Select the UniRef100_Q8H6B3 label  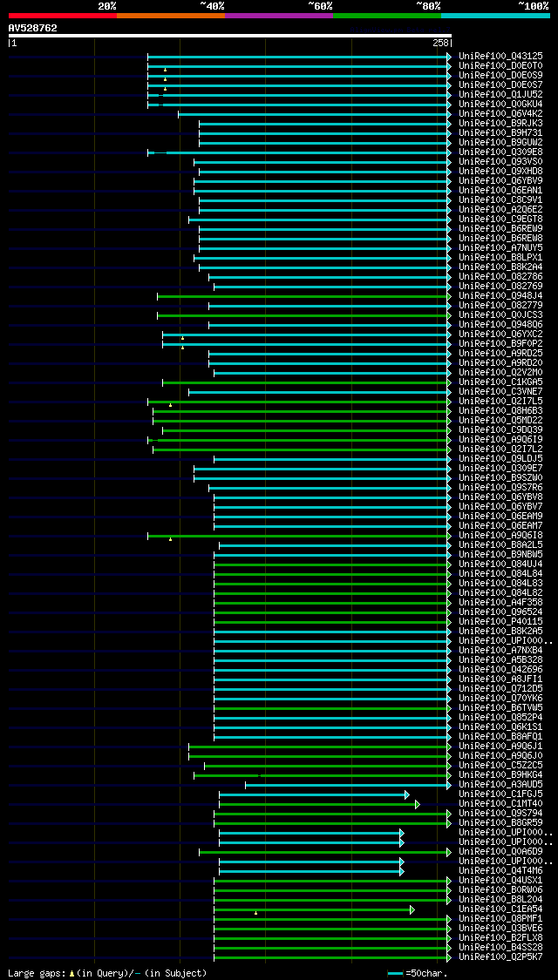pyautogui.click(x=500, y=411)
